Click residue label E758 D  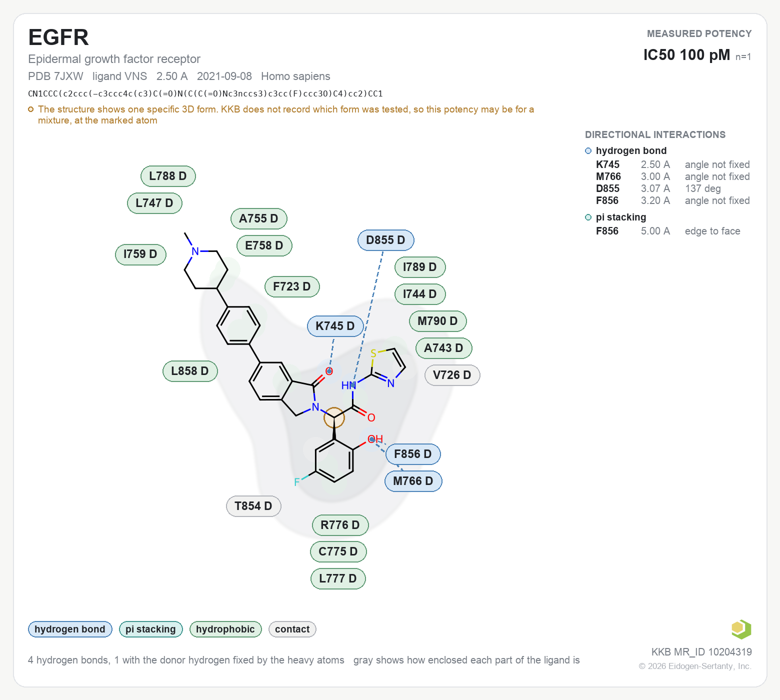pyautogui.click(x=264, y=245)
